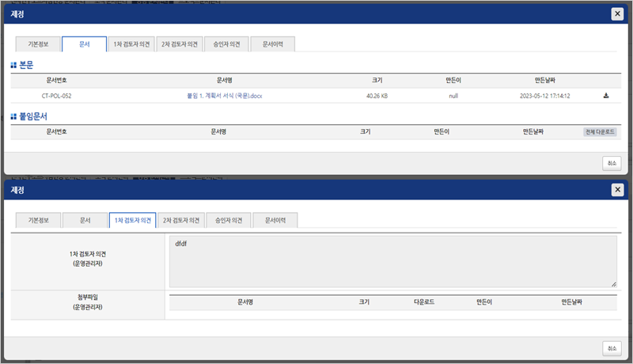Close the upper 제정 dialog with X

click(617, 14)
